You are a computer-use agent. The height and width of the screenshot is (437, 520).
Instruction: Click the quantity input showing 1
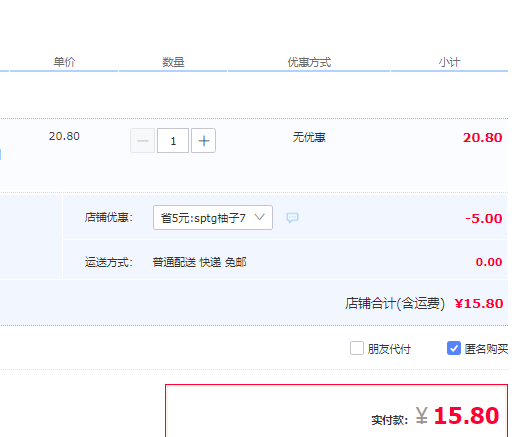(x=173, y=141)
